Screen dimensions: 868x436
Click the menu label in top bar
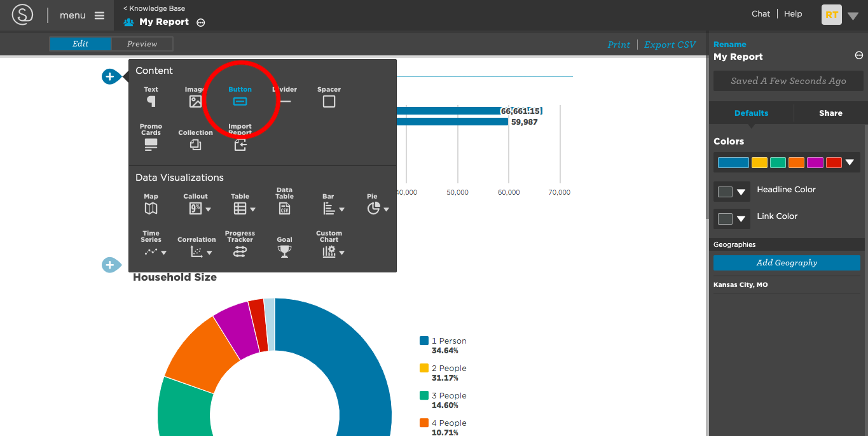72,15
